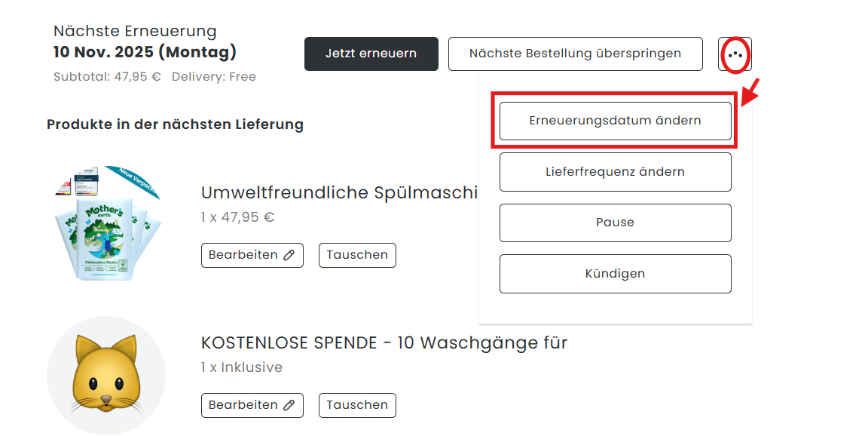Click pencil icon for the KOSTENLOSE SPENDE item
Viewport: 868px width, 436px height.
pos(289,405)
